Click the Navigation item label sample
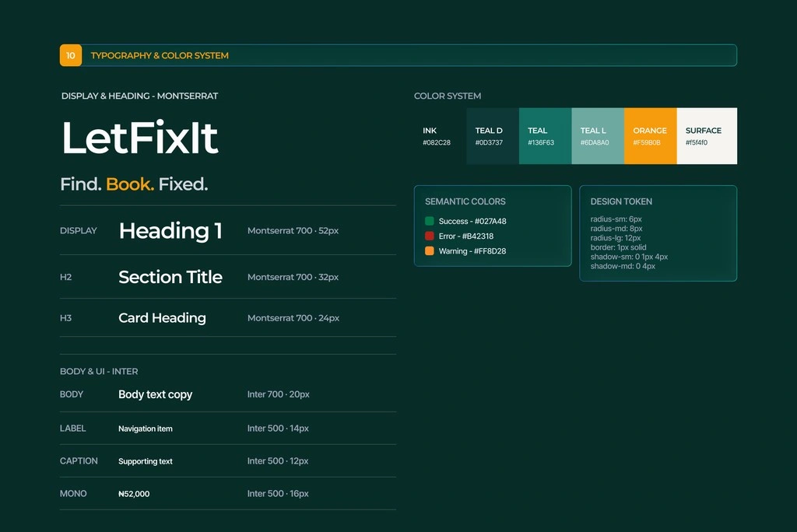The image size is (797, 532). point(146,429)
